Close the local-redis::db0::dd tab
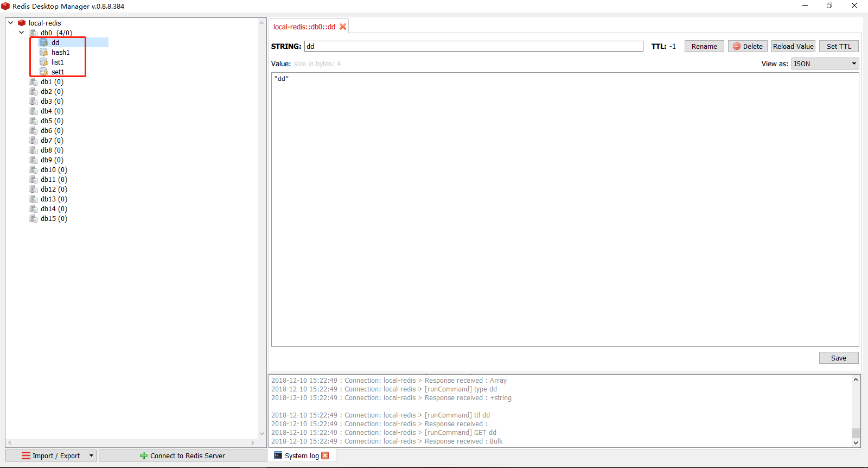The height and width of the screenshot is (468, 868). coord(343,27)
